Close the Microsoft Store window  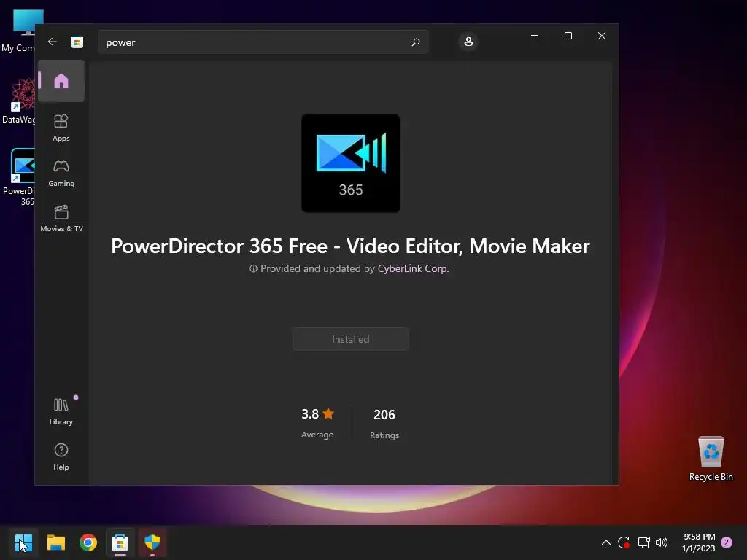[x=602, y=36]
